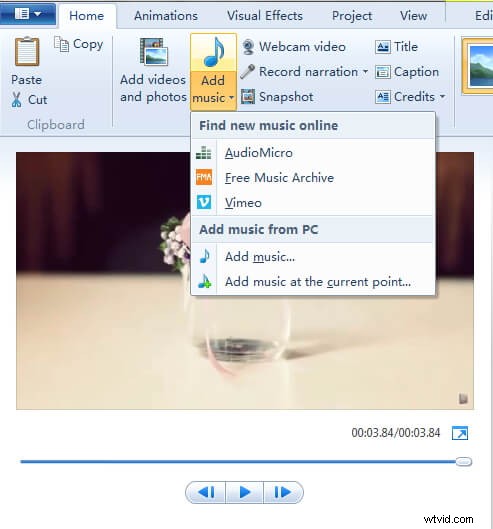Click the Add music note icon
The height and width of the screenshot is (529, 493).
click(x=213, y=53)
